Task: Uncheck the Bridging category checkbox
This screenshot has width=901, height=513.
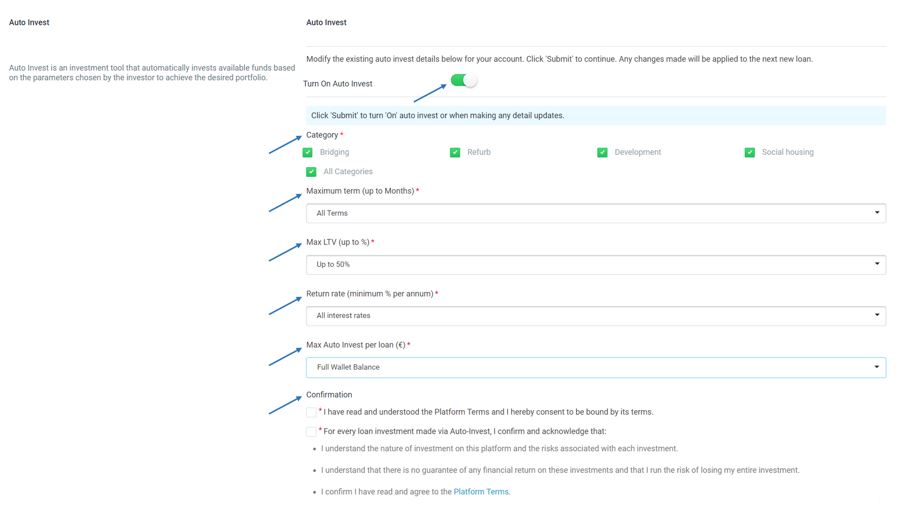Action: click(308, 153)
